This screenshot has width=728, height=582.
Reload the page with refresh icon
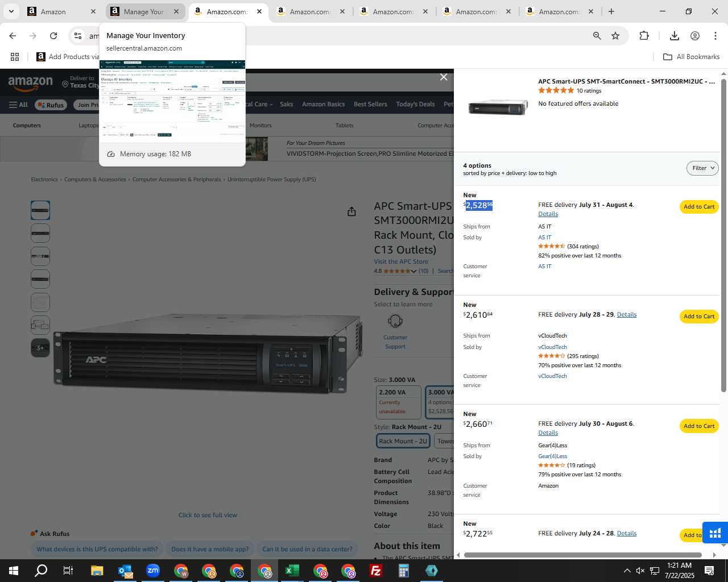53,36
